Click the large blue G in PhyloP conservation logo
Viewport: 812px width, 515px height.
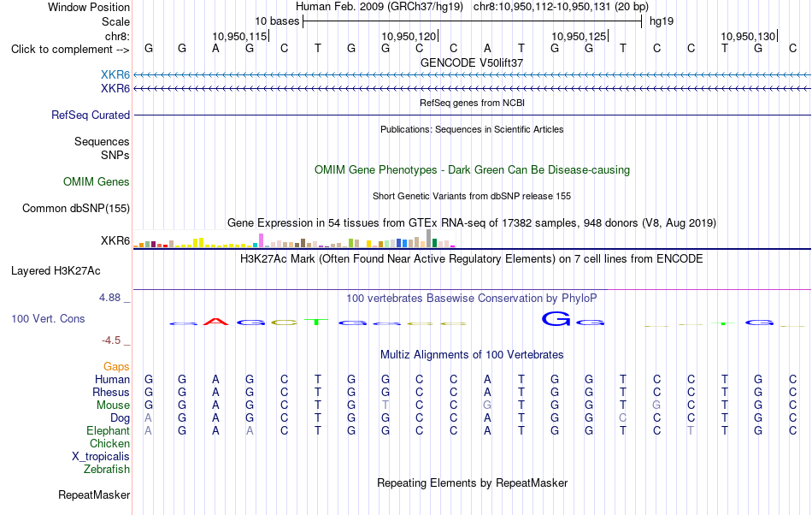[x=556, y=318]
